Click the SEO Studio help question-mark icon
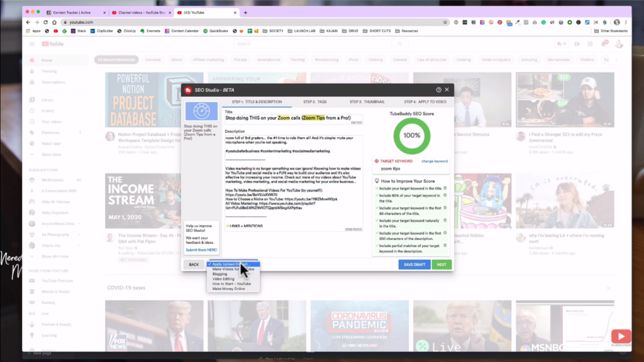This screenshot has width=644, height=362. [x=438, y=89]
